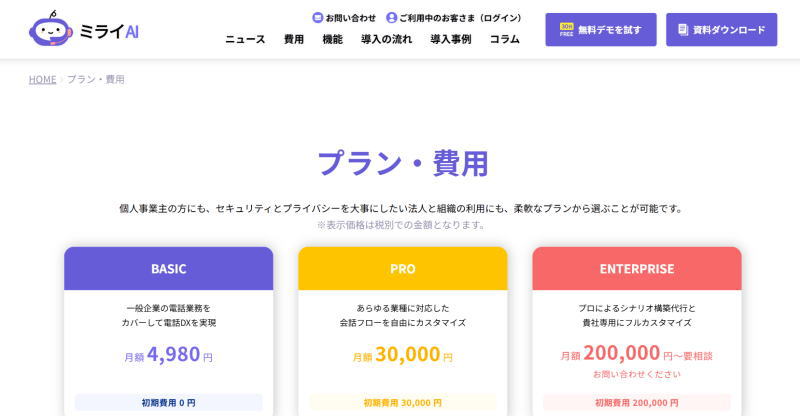The width and height of the screenshot is (800, 416).
Task: Select the PRO plan header
Action: click(x=402, y=269)
